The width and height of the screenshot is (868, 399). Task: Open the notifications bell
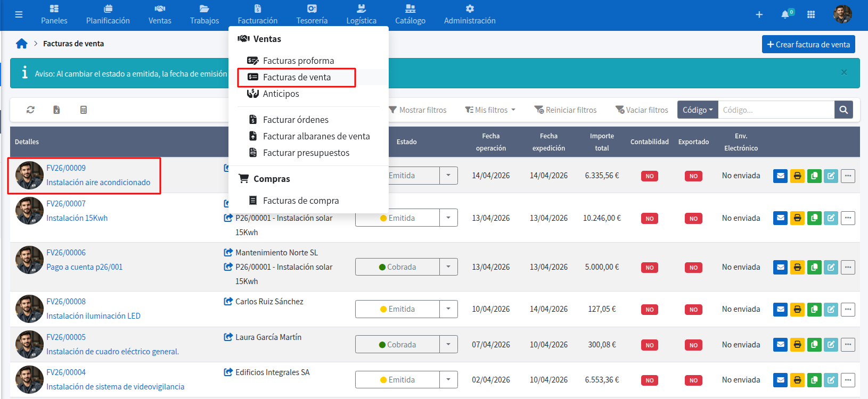click(x=785, y=14)
